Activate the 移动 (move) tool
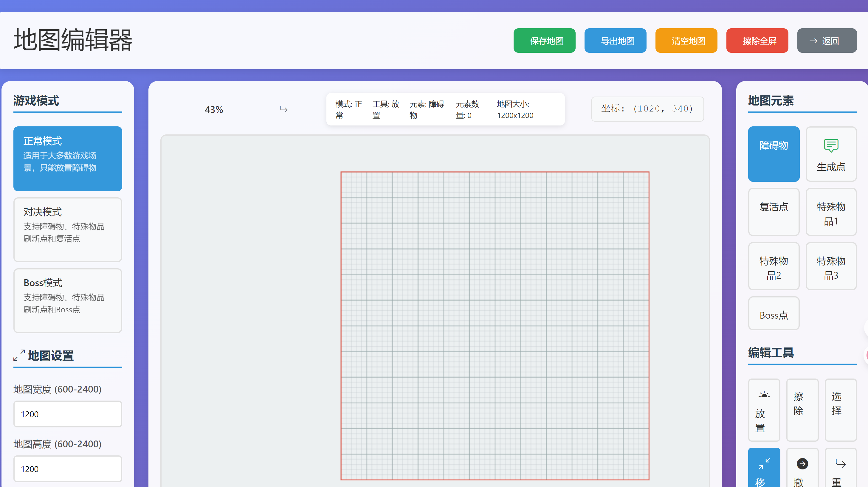Screen dimensions: 868x487 [x=764, y=469]
